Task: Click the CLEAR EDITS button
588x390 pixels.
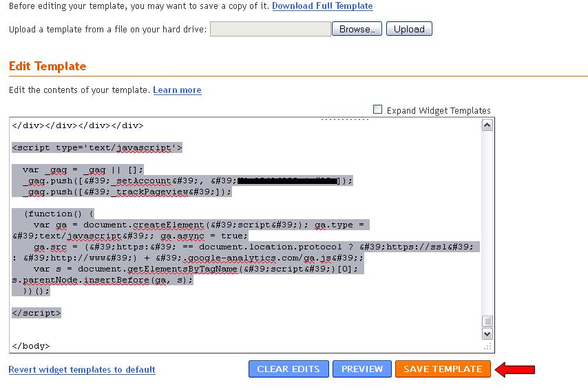Action: 288,369
